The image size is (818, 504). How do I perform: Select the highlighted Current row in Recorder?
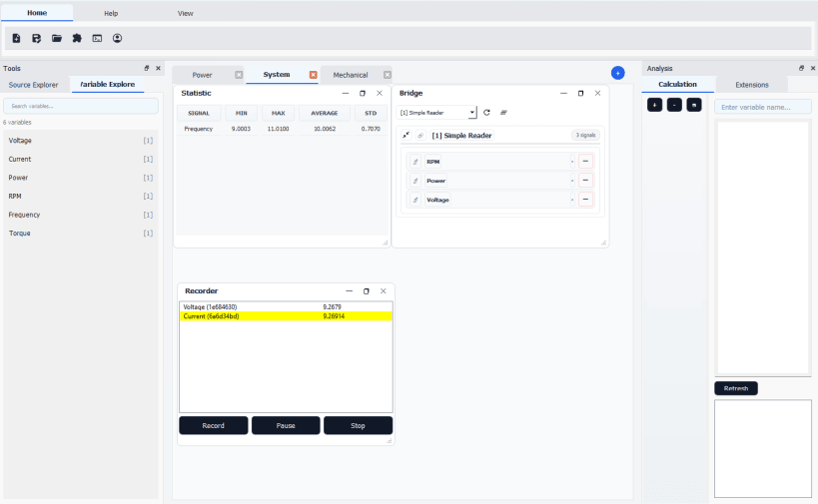286,316
